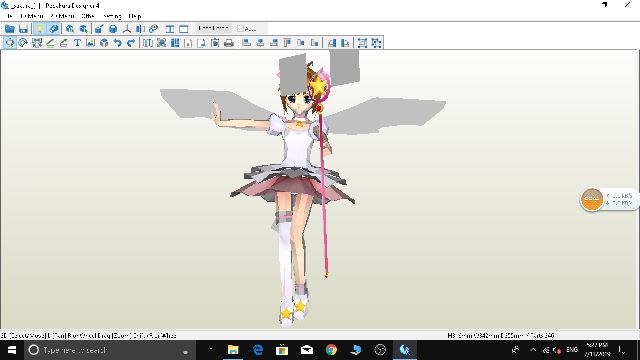Click the arrange parts icon with crossing arrows
Screen dimensions: 640x360
161,42
